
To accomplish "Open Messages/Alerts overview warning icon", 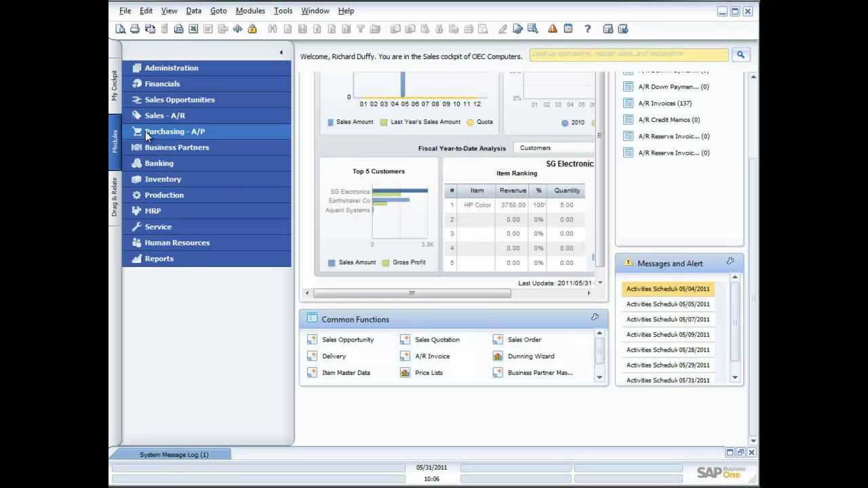I will tap(553, 28).
